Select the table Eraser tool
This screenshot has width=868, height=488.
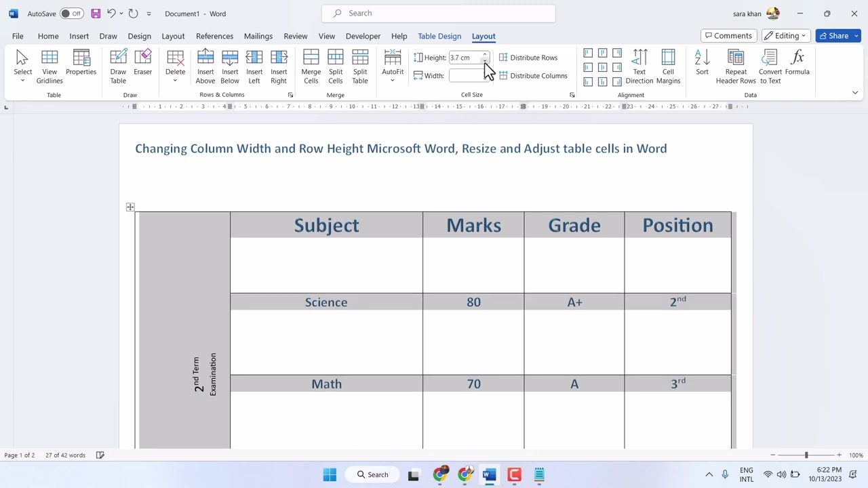click(143, 63)
